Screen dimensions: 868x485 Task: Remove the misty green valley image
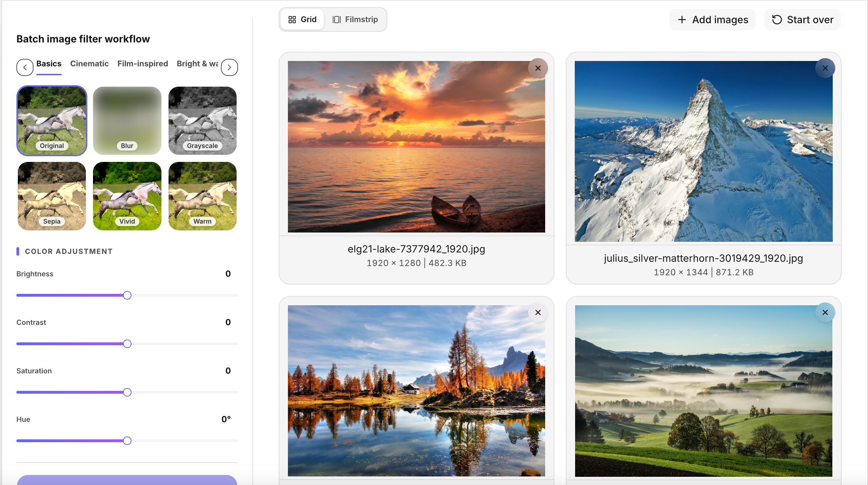tap(825, 312)
